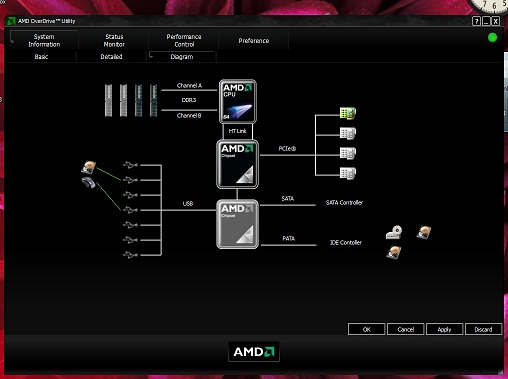508x379 pixels.
Task: Click the Apply button
Action: tap(444, 329)
